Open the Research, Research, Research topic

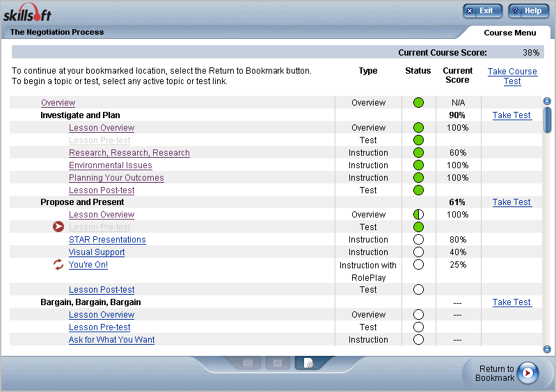129,153
